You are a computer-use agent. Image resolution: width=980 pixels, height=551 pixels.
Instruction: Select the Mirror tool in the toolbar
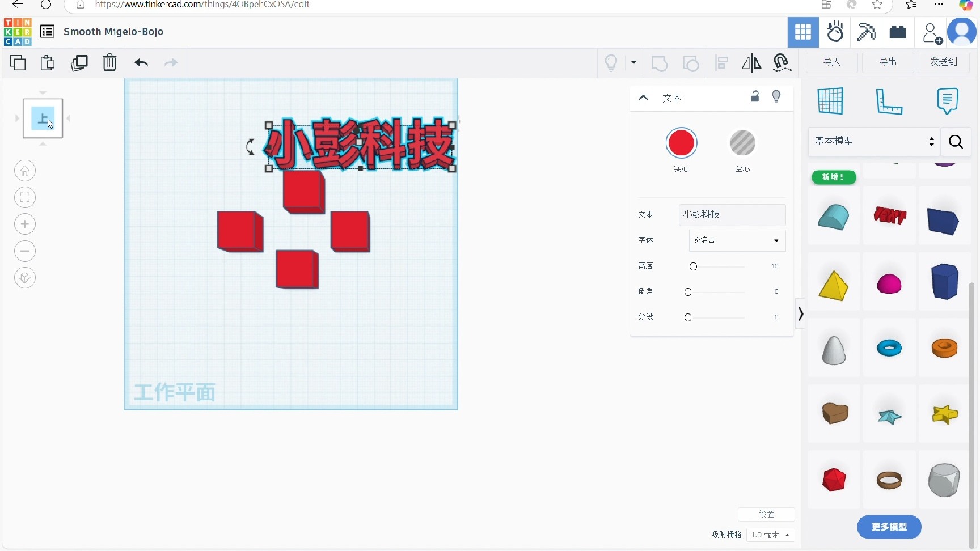click(751, 63)
